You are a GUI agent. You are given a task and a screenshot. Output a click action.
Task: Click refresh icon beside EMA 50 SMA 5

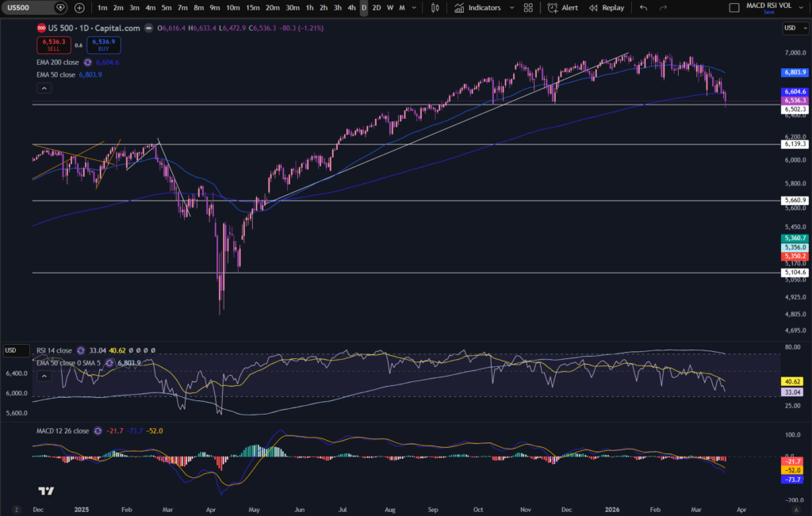109,363
